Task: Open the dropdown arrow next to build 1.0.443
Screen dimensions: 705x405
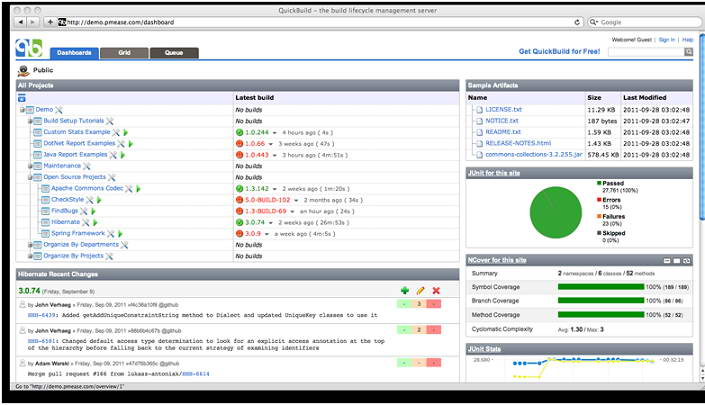Action: pos(274,155)
